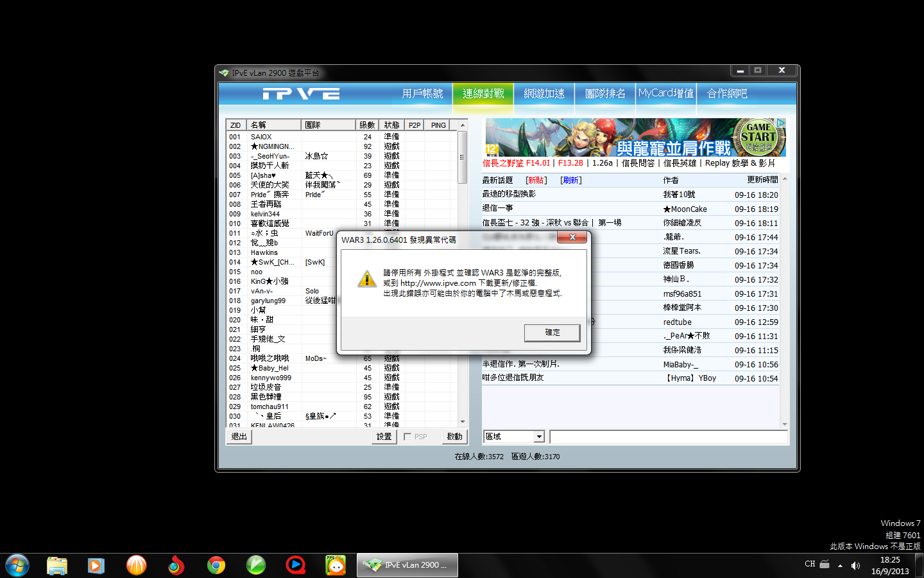This screenshot has height=578, width=924.
Task: Toggle the PSP checkbox
Action: [407, 437]
